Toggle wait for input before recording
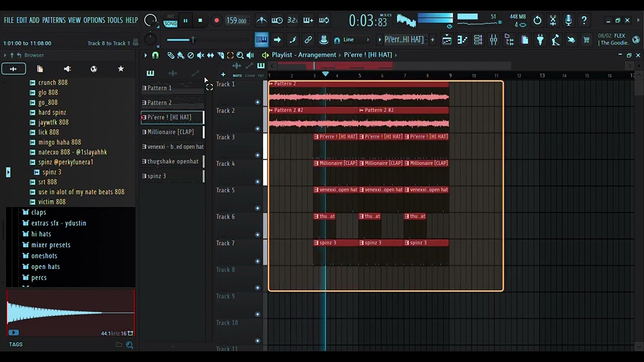Screen dimensions: 644x362 pos(277,21)
